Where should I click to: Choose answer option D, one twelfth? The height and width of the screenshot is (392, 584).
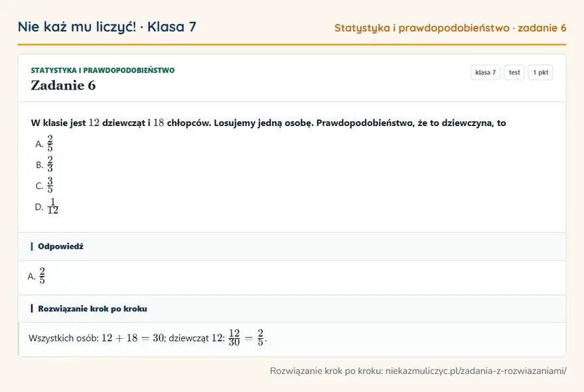pyautogui.click(x=46, y=206)
